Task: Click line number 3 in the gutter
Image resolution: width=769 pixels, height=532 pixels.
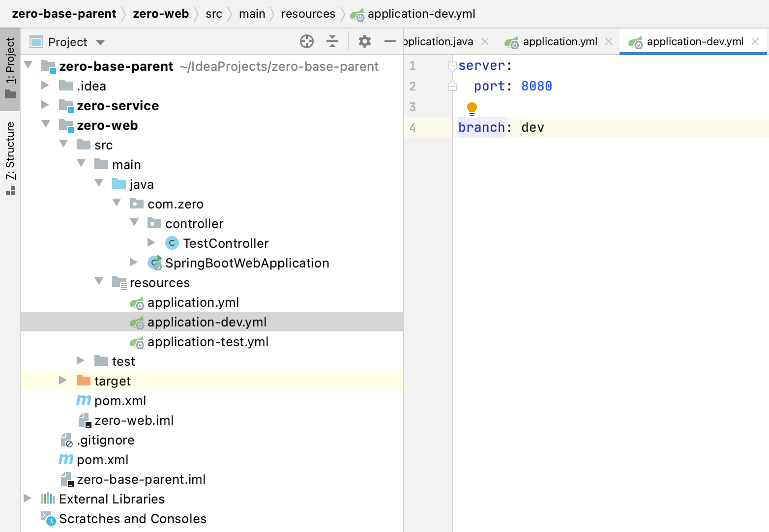Action: (x=413, y=107)
